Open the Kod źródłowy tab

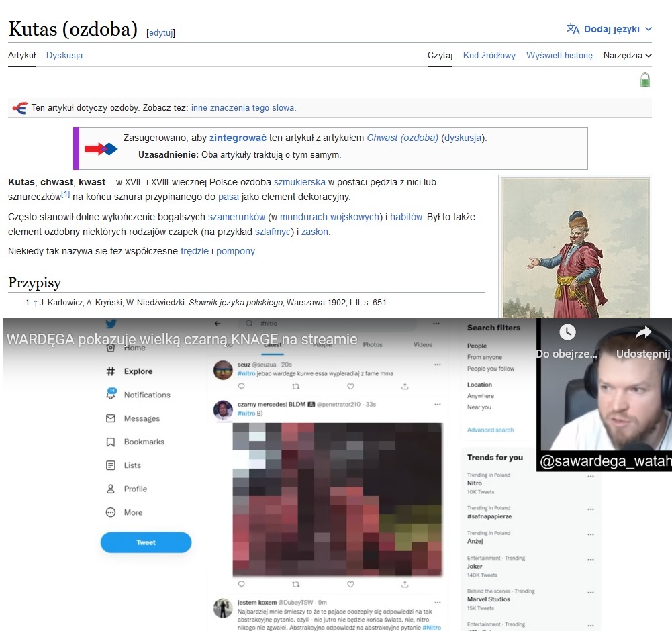(x=489, y=55)
